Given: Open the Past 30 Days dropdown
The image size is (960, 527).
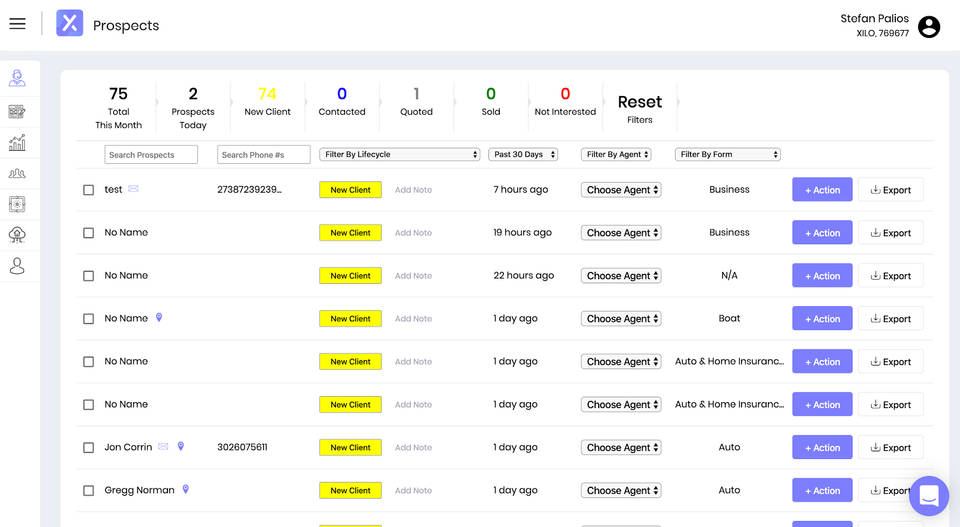Looking at the screenshot, I should (x=523, y=154).
